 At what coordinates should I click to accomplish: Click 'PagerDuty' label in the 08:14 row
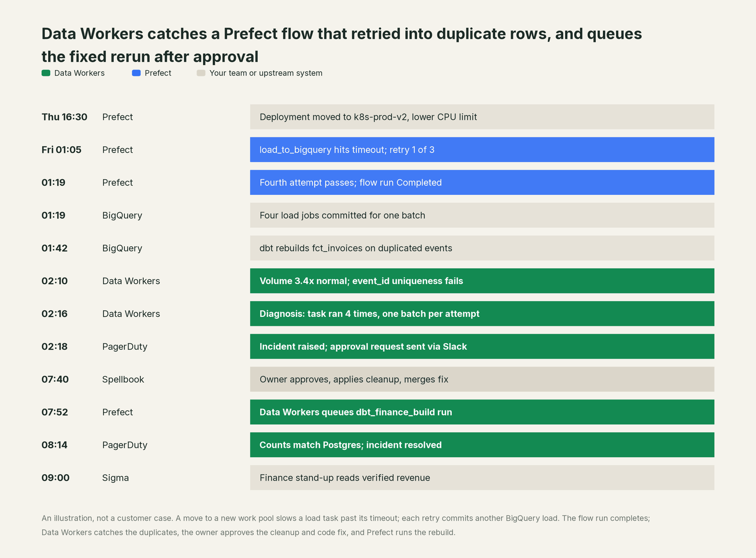(125, 445)
